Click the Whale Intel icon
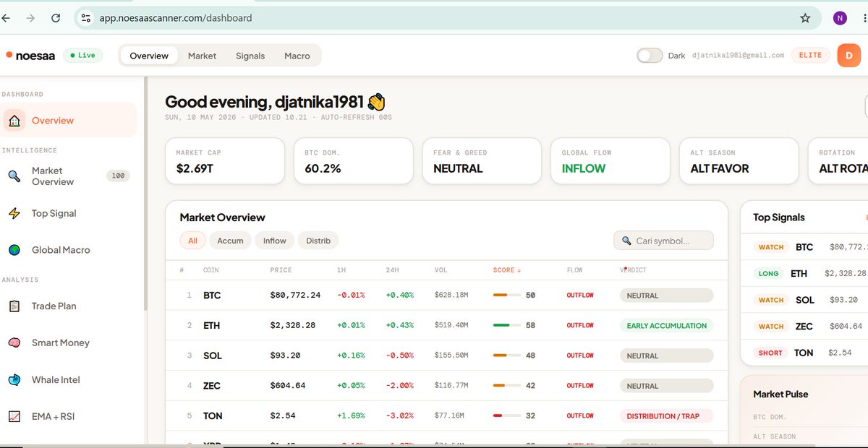Screen dimensions: 868x448 point(14,380)
